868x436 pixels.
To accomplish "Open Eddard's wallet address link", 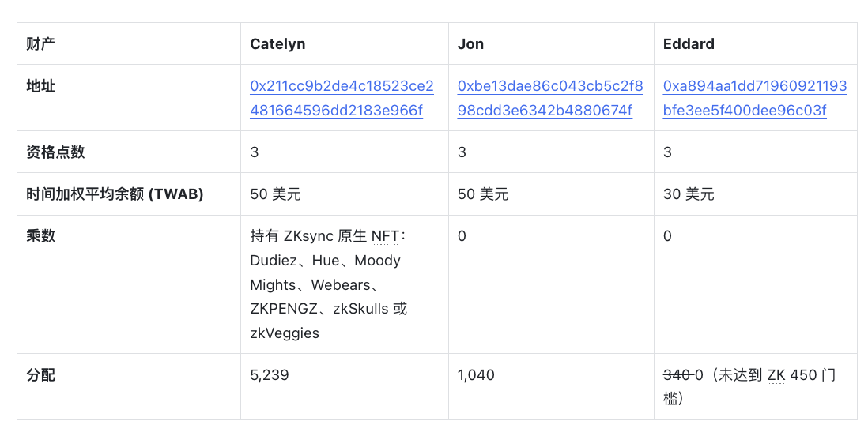I will [x=754, y=98].
